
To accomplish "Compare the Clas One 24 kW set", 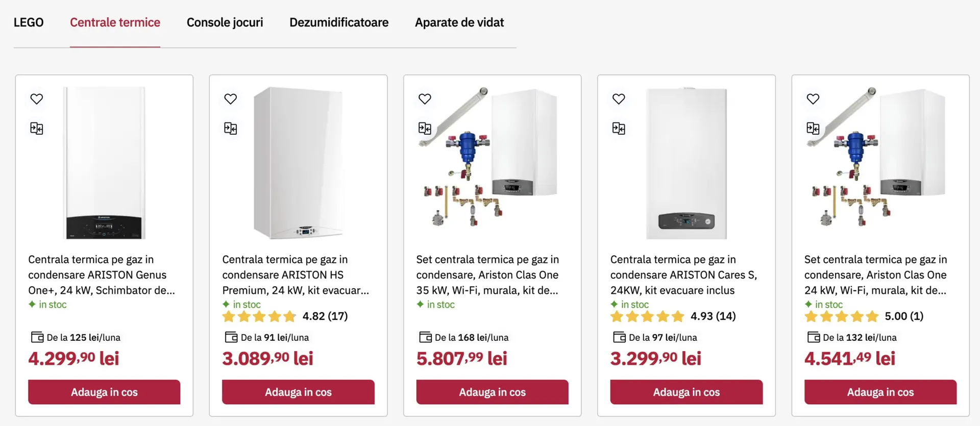I will point(813,128).
